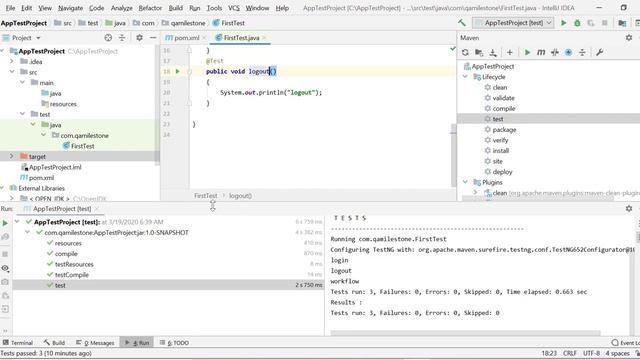Open the Messages tool window
Screen dimensions: 640x360
pyautogui.click(x=96, y=342)
